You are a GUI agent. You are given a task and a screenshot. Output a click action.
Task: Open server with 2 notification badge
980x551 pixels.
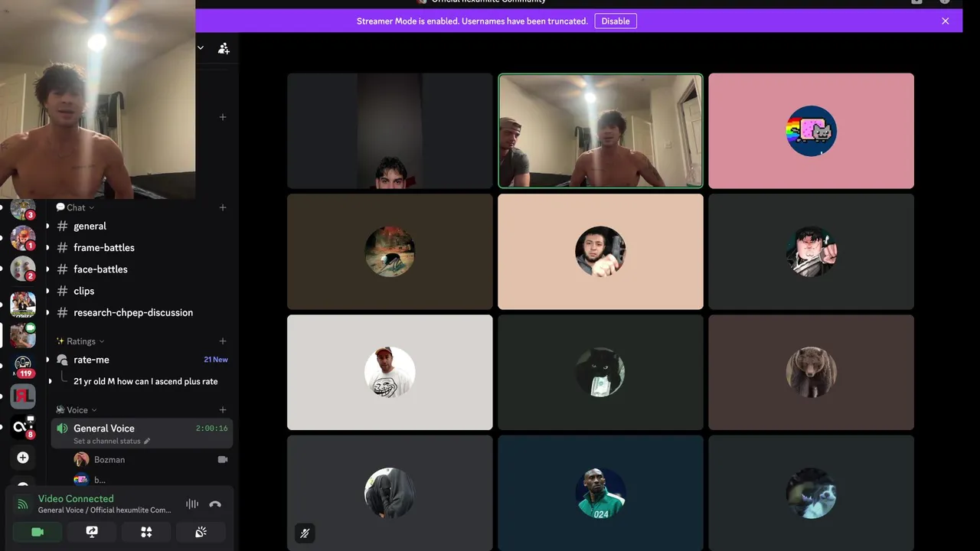pos(22,269)
